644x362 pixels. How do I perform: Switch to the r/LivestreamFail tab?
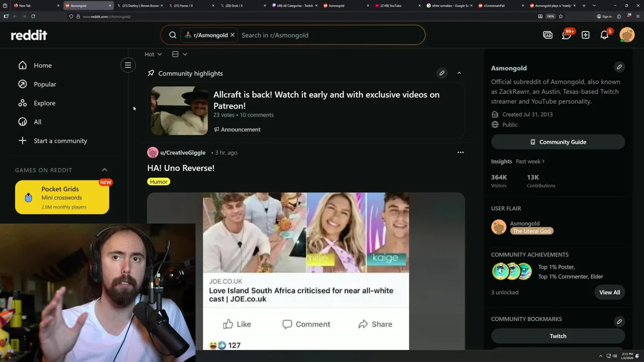pos(501,6)
